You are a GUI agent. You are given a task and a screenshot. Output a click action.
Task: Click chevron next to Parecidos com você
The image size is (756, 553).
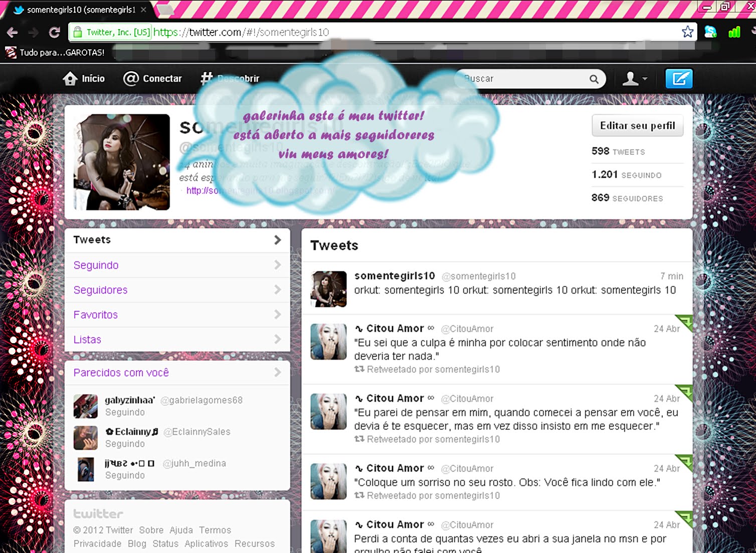[277, 372]
